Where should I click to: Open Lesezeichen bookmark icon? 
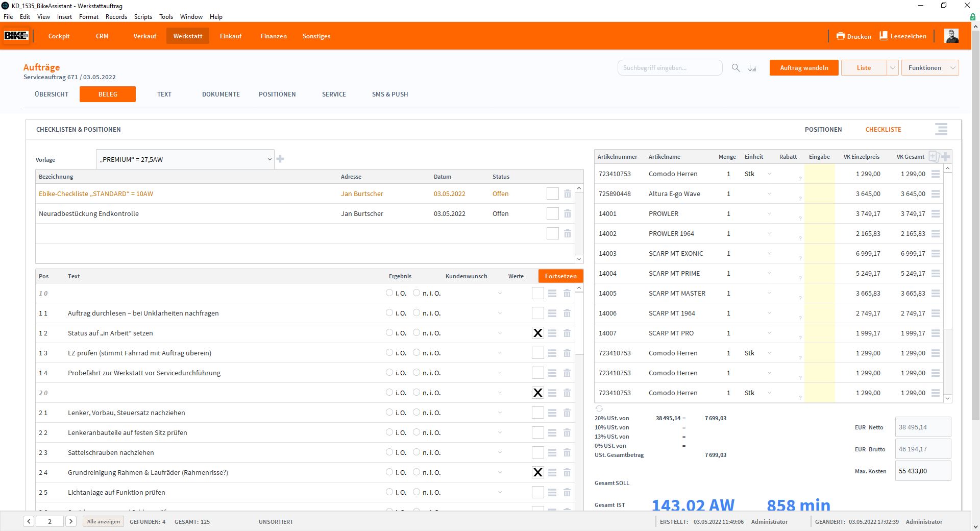pos(884,36)
